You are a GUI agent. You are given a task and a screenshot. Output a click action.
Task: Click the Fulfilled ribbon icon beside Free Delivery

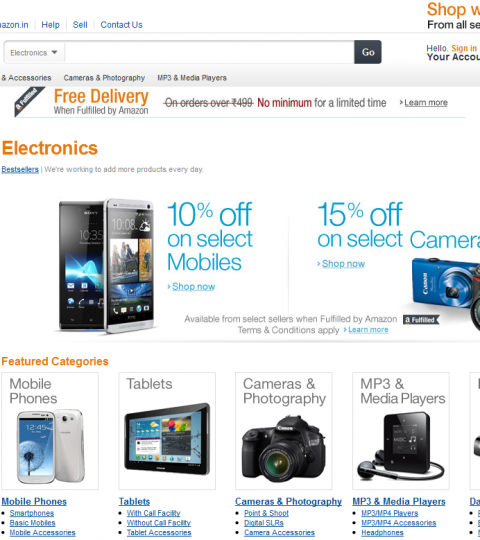point(29,102)
